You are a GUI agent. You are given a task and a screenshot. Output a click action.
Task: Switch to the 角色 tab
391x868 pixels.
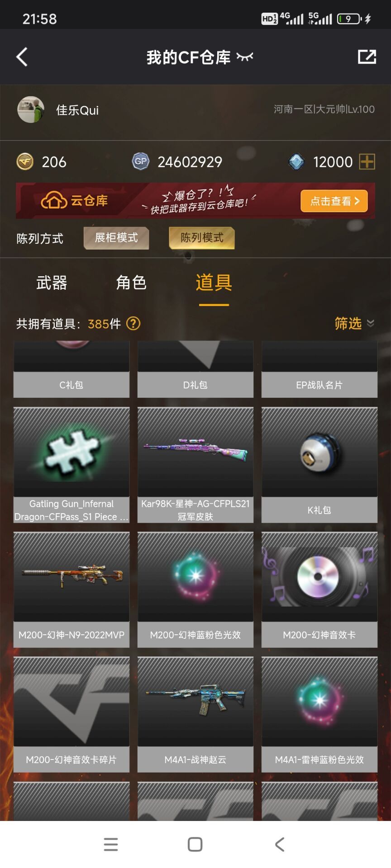(131, 283)
